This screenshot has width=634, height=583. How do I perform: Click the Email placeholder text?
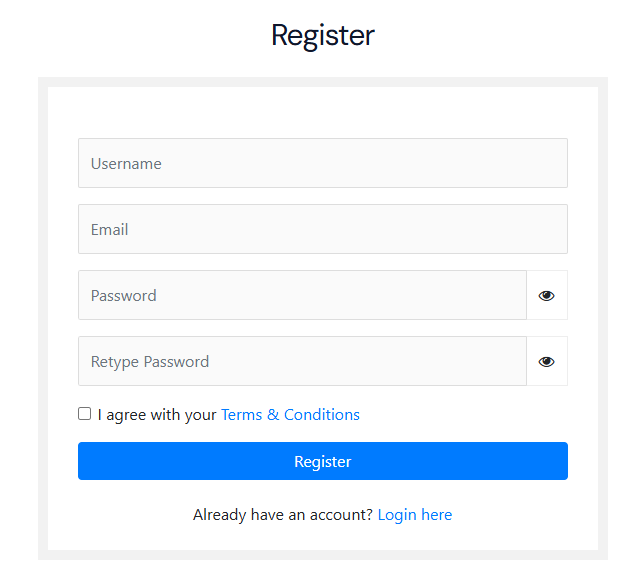click(110, 229)
